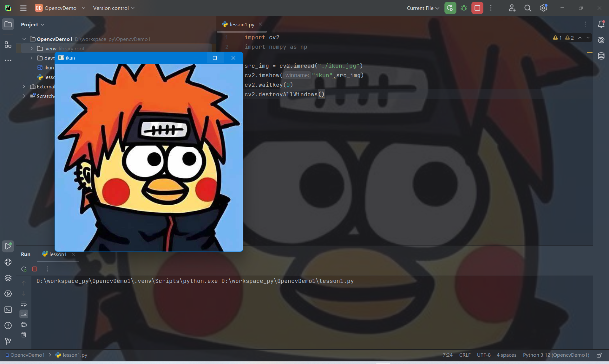609x364 pixels.
Task: Select the Run panel tab at bottom
Action: (26, 254)
